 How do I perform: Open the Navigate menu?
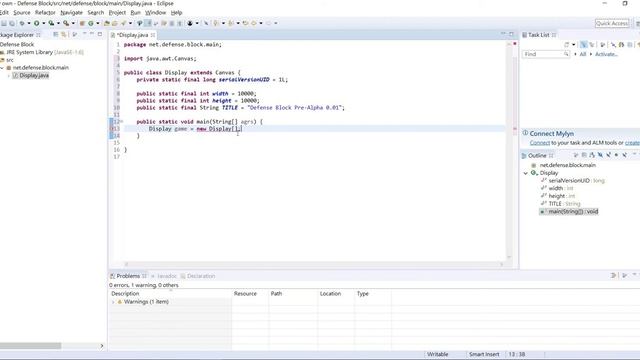click(x=71, y=13)
